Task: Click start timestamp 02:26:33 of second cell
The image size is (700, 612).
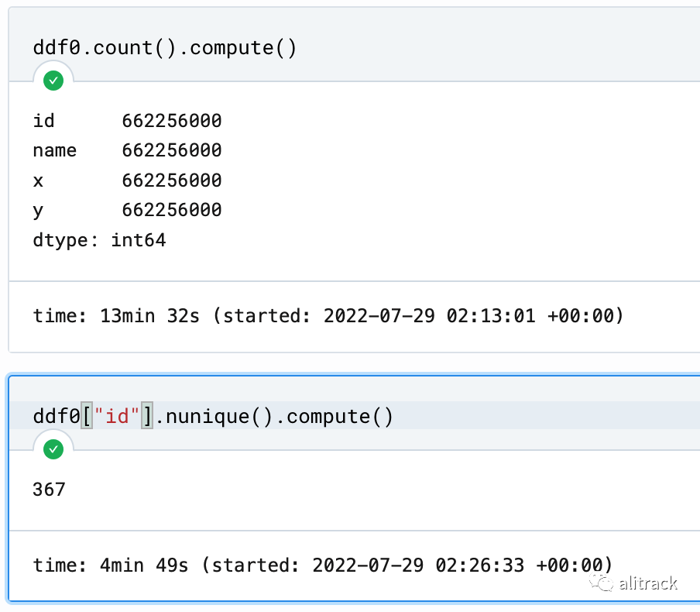Action: 479,565
